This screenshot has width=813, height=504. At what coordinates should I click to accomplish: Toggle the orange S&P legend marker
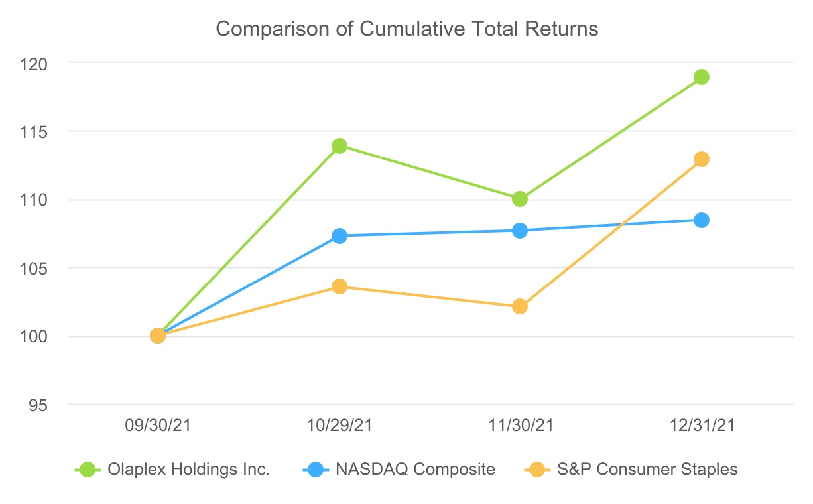click(x=538, y=470)
